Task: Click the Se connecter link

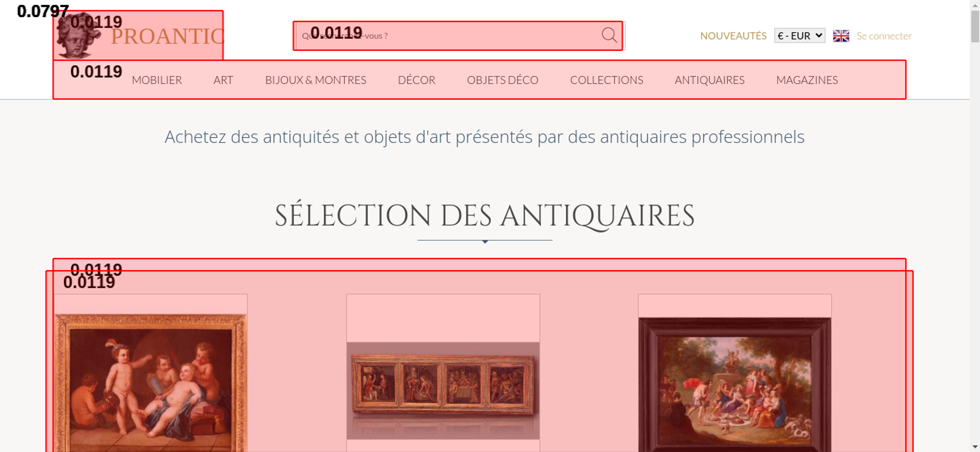Action: coord(884,36)
